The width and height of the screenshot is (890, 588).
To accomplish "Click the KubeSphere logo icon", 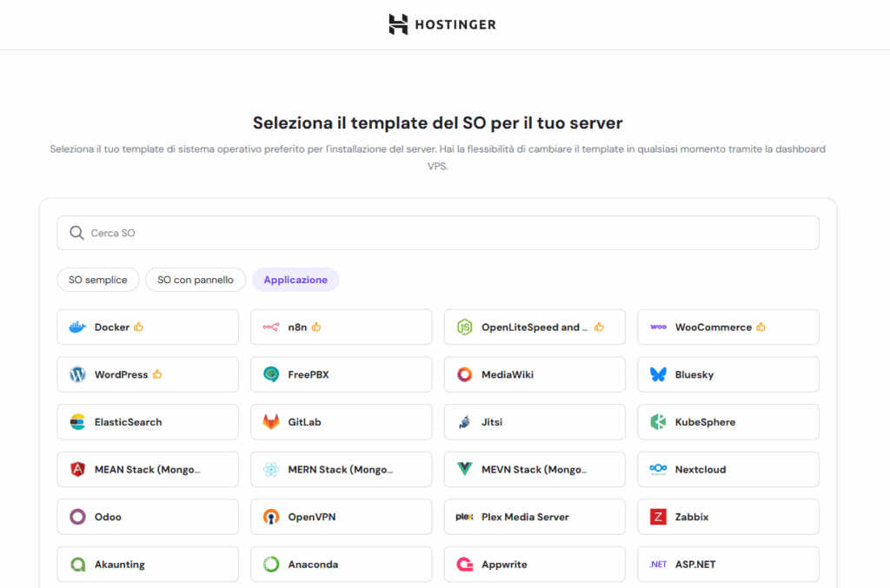I will [659, 422].
